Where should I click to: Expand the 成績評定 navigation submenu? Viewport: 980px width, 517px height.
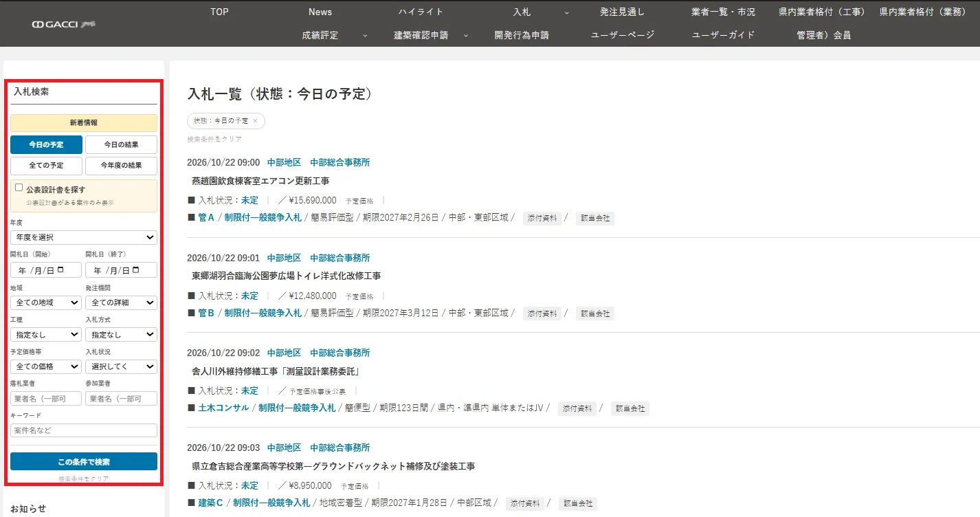tap(366, 35)
